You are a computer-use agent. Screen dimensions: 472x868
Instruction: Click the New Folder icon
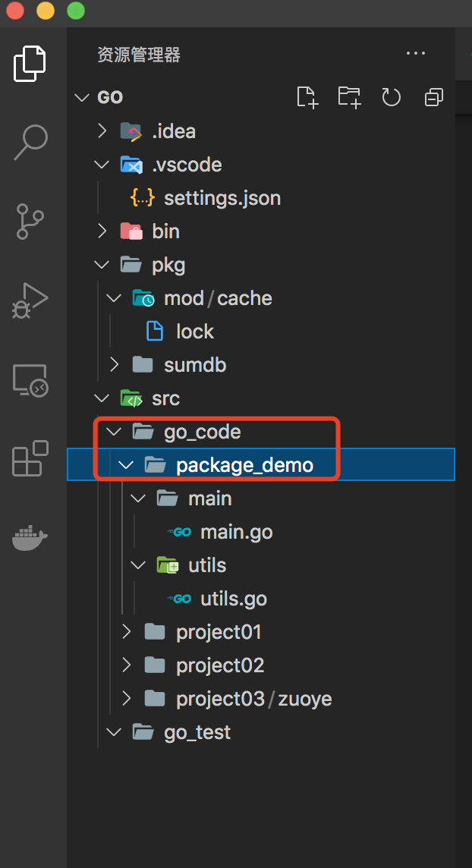point(349,97)
